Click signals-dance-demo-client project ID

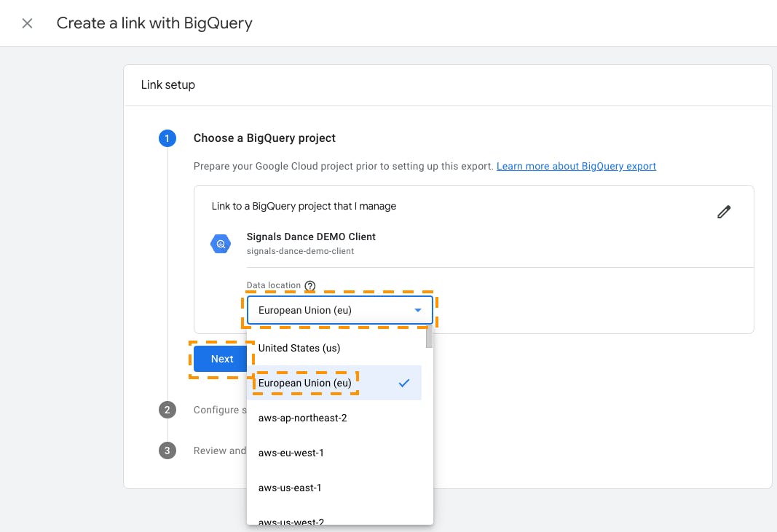300,251
